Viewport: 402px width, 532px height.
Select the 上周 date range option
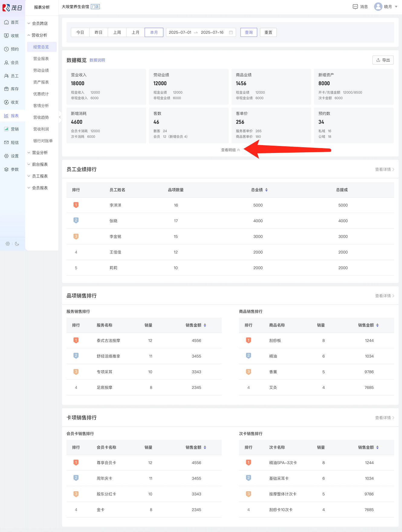117,32
